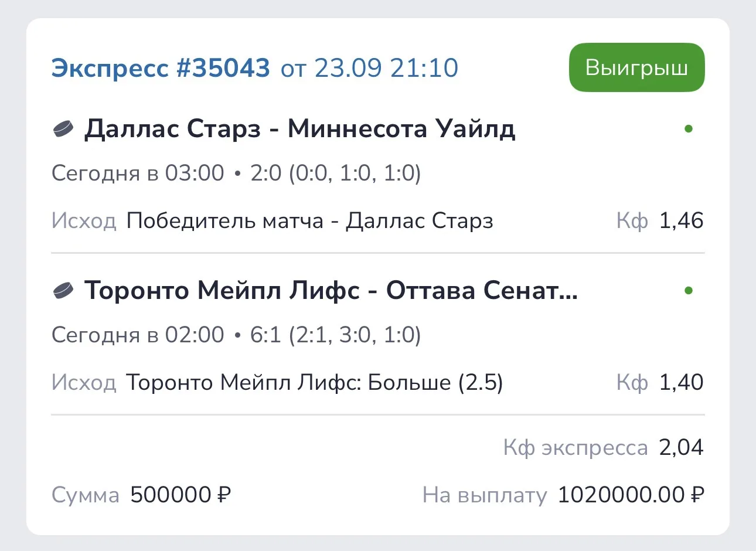The width and height of the screenshot is (756, 551).
Task: Click the payout amount 1020000.00 ₽
Action: tap(631, 495)
